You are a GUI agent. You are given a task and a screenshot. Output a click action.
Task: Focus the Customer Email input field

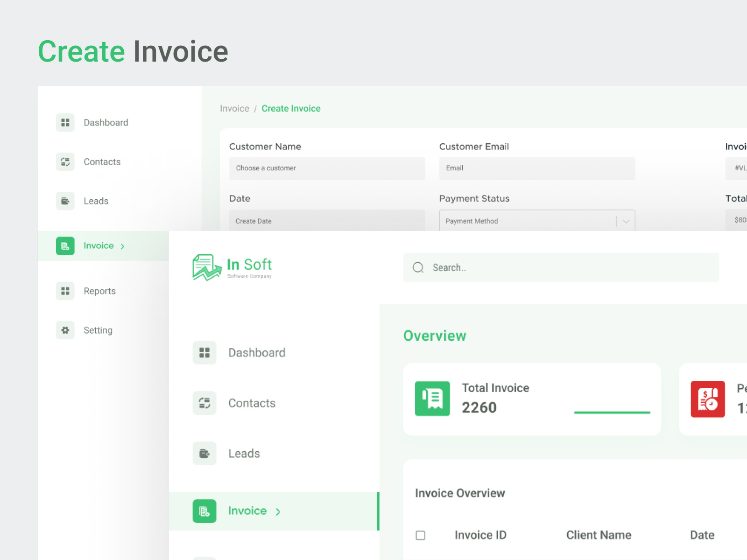537,168
